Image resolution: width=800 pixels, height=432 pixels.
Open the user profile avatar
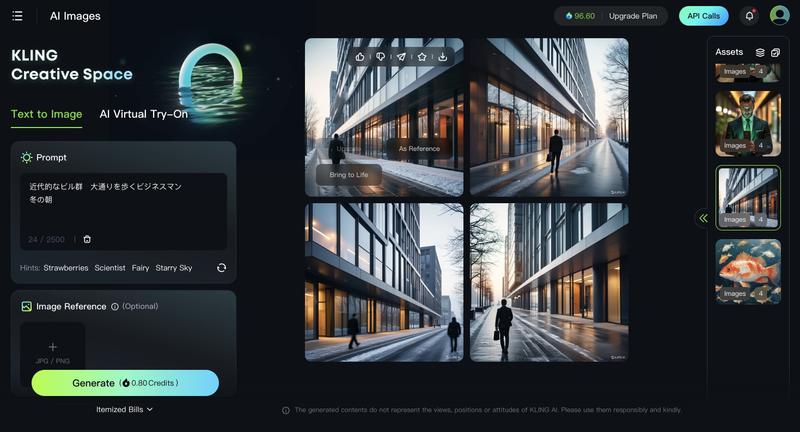pyautogui.click(x=779, y=15)
